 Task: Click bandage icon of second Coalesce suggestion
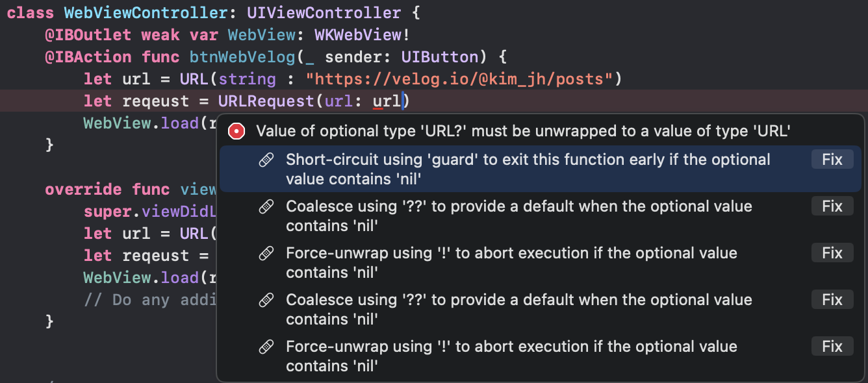[x=266, y=301]
